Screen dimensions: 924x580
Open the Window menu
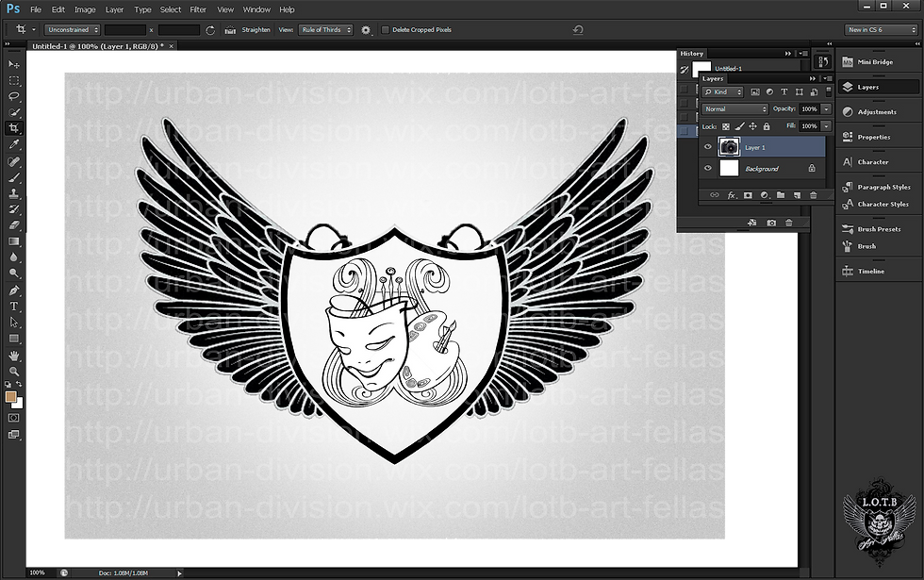[256, 9]
